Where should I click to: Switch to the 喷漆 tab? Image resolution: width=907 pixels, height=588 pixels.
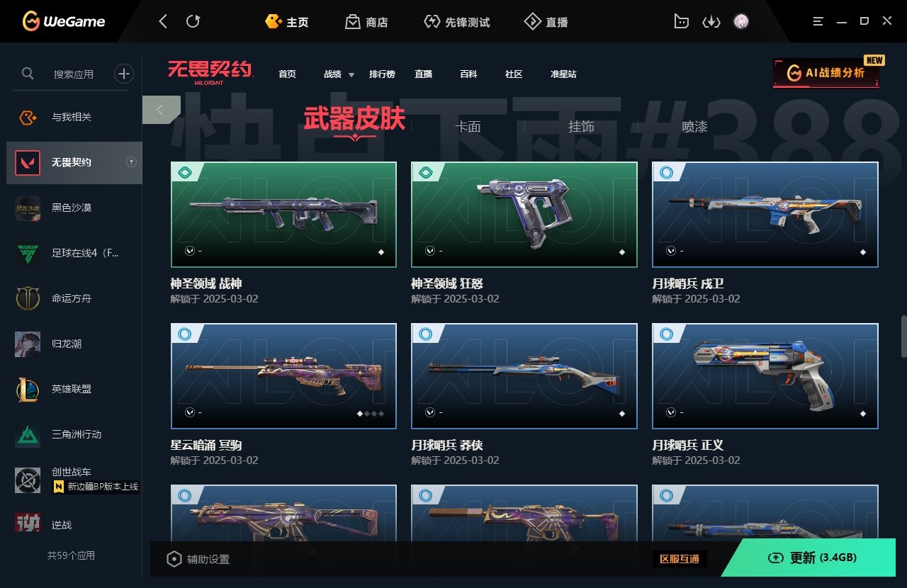[694, 127]
